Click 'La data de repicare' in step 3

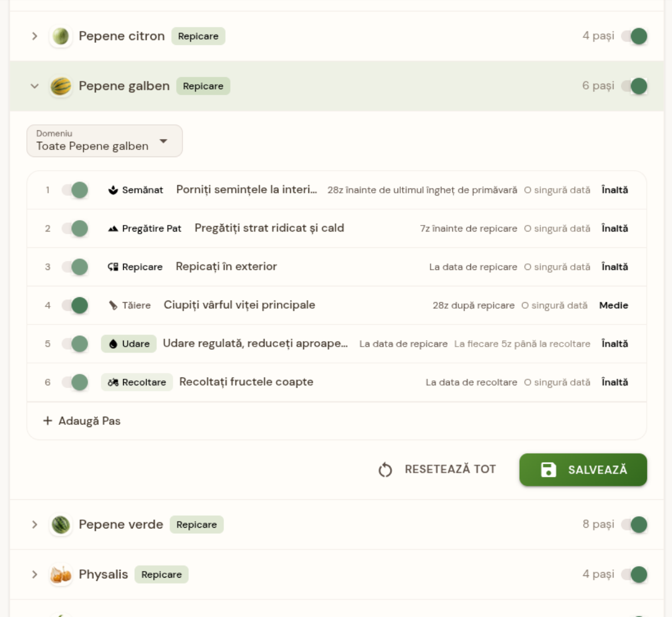(473, 267)
